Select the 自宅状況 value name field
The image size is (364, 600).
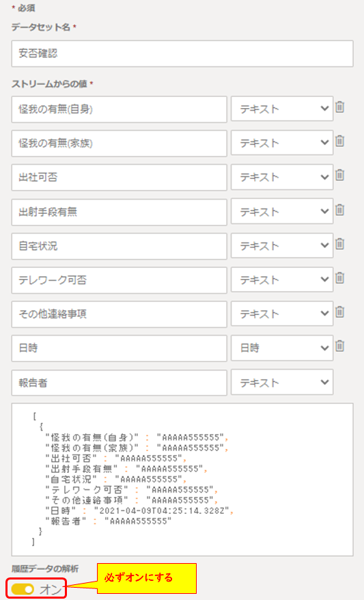click(x=120, y=246)
